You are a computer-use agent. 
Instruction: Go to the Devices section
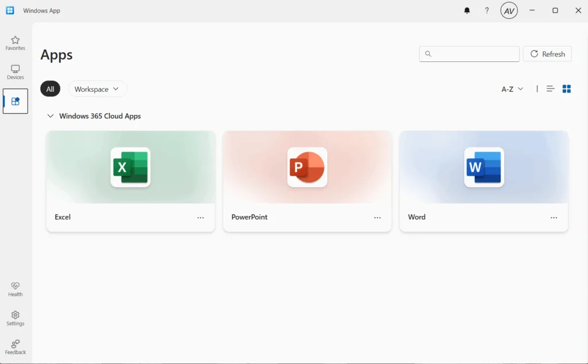click(16, 72)
